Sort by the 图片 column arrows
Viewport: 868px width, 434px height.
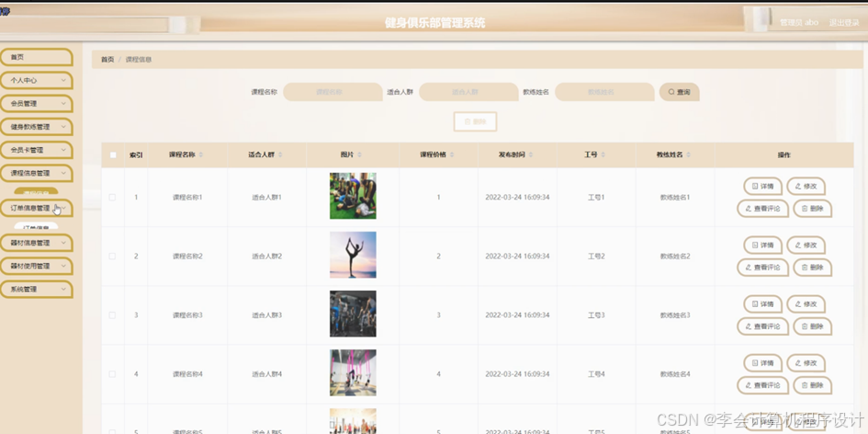pyautogui.click(x=359, y=155)
